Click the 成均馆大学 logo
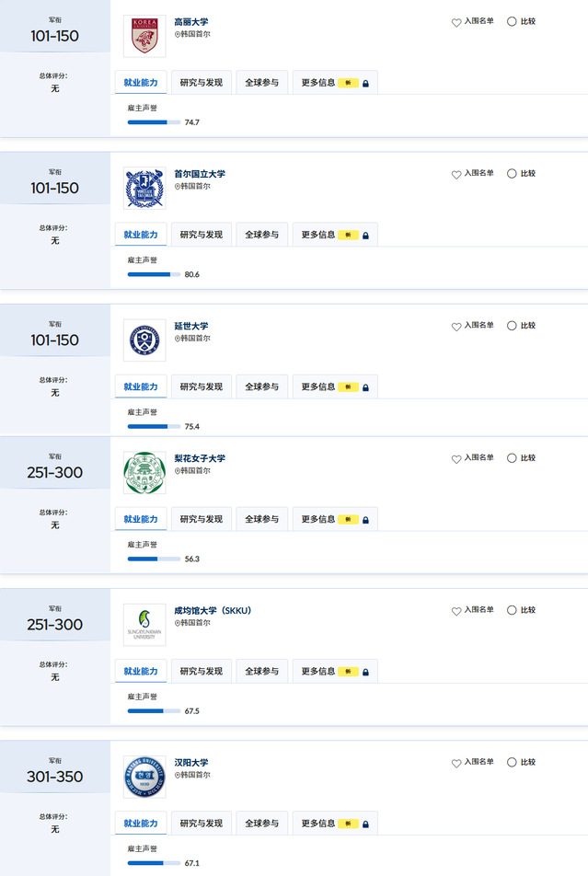This screenshot has width=588, height=876. (x=144, y=625)
